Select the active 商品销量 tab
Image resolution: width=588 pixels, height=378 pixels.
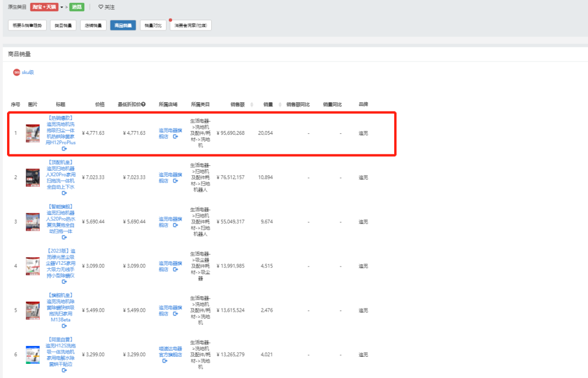click(x=123, y=26)
